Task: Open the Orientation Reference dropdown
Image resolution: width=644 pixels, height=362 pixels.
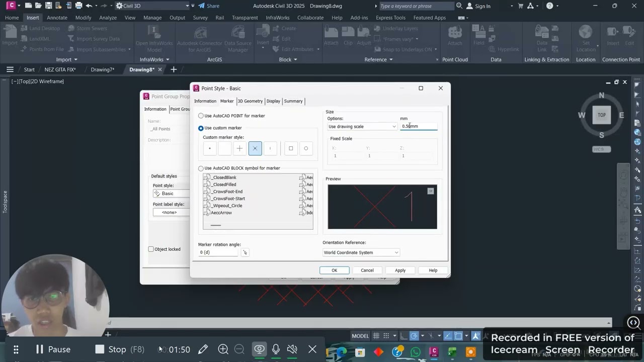Action: click(361, 252)
